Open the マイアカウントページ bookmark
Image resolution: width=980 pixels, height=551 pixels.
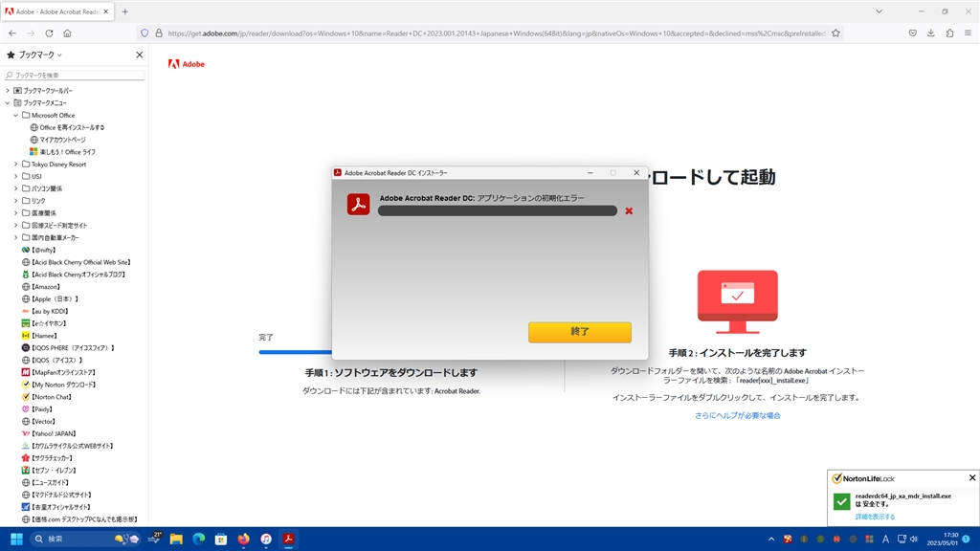tap(58, 140)
